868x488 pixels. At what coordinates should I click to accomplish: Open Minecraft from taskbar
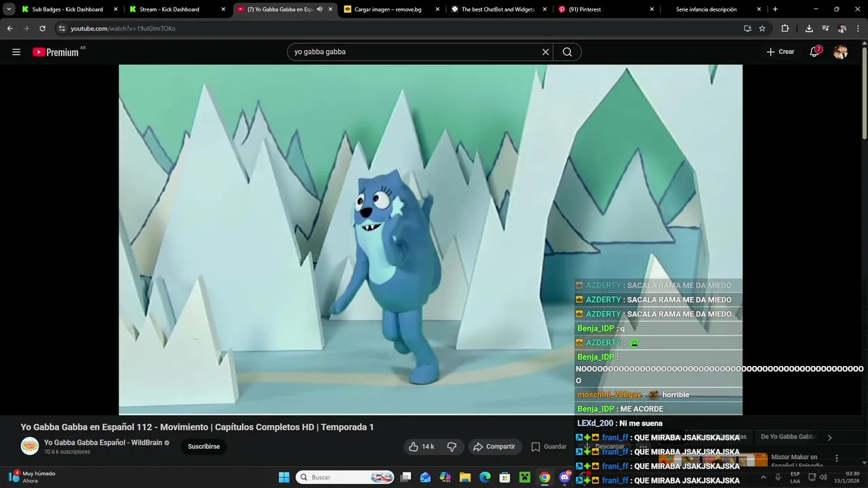point(524,477)
